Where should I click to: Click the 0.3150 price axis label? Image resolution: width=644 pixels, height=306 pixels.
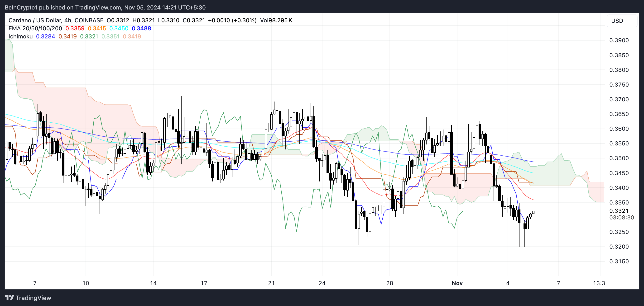pyautogui.click(x=619, y=261)
